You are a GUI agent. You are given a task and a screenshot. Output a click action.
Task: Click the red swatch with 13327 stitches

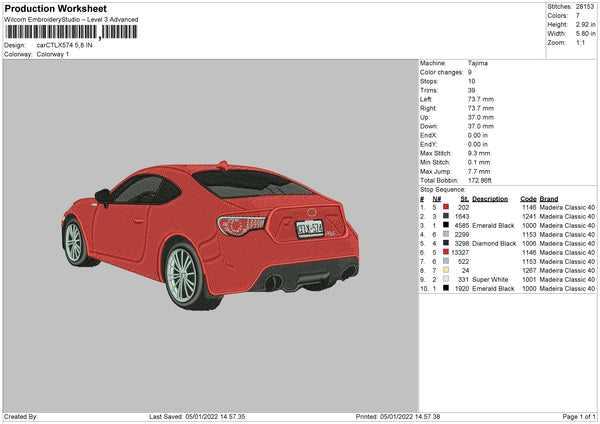[x=445, y=252]
